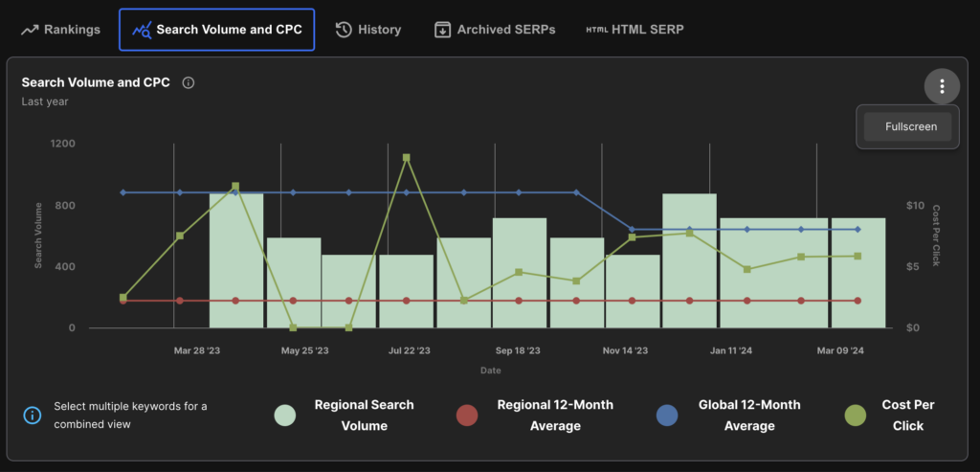
Task: Click the HTML icon beside HTML SERP
Action: point(596,30)
